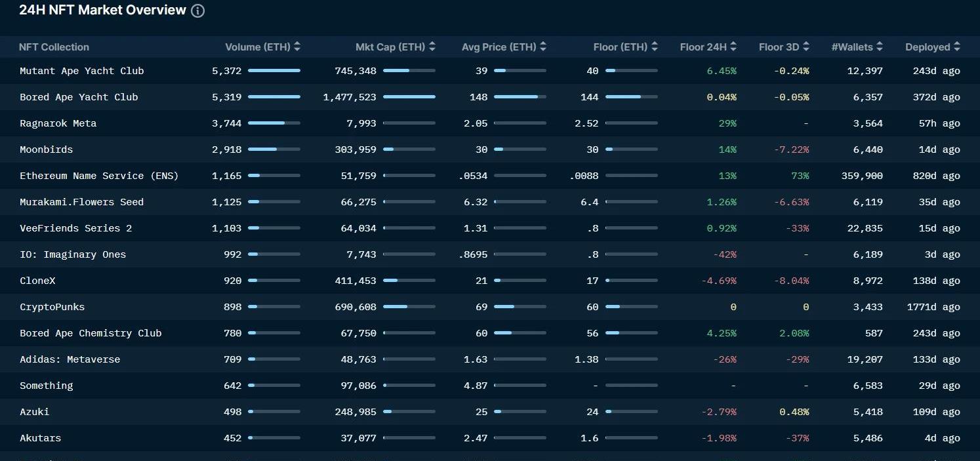980x461 pixels.
Task: Open the info icon beside 24H NFT Market Overview
Action: click(197, 11)
